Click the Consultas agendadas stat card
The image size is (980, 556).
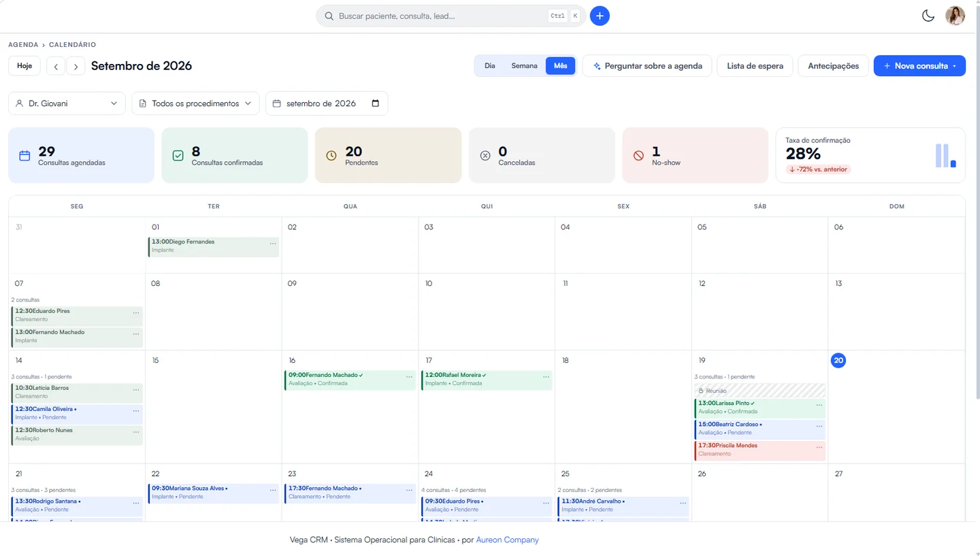coord(82,155)
